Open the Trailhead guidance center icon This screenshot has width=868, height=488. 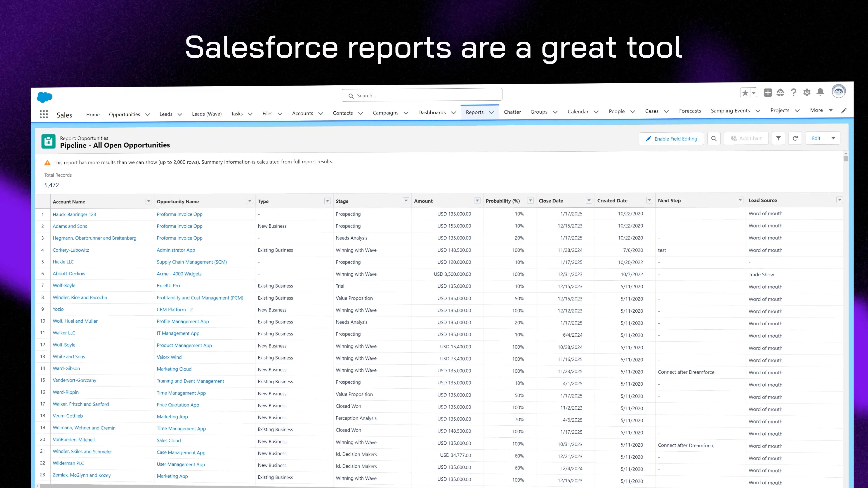pyautogui.click(x=781, y=92)
